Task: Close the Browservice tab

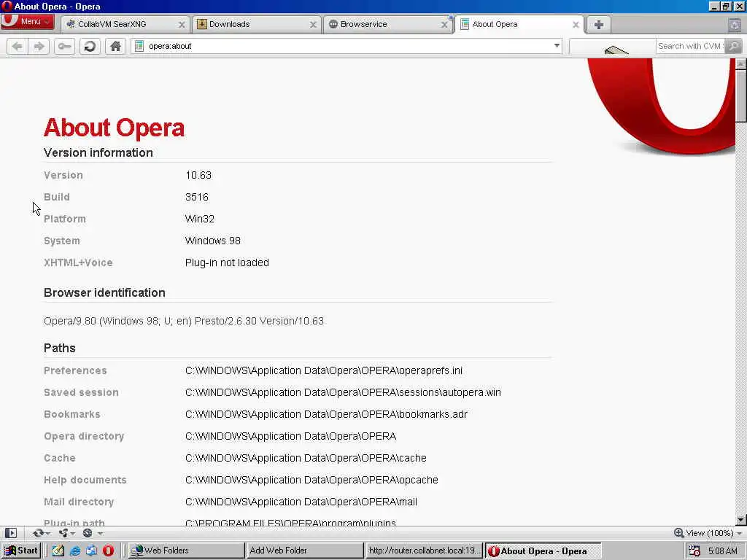Action: coord(444,24)
